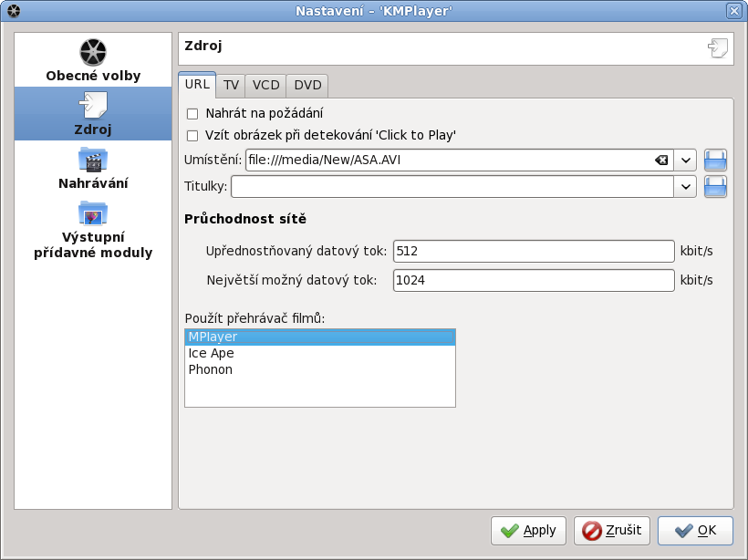Select Phonon in the player list
This screenshot has height=560, width=748.
(211, 369)
